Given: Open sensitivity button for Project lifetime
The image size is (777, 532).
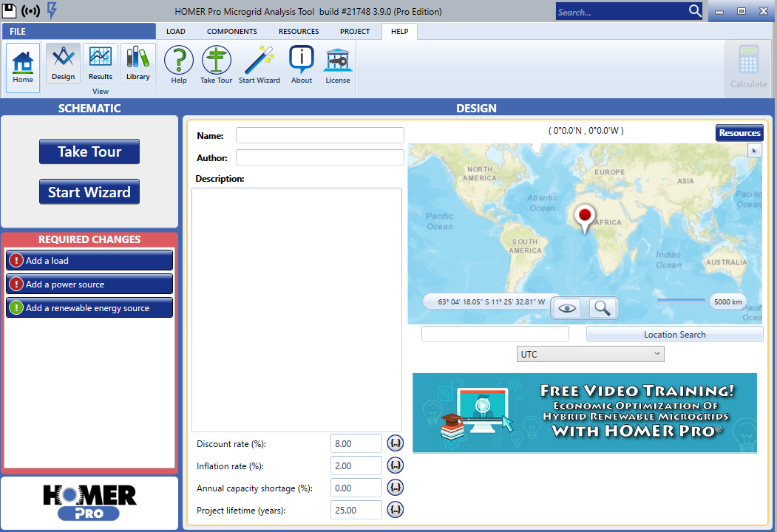Looking at the screenshot, I should tap(395, 509).
